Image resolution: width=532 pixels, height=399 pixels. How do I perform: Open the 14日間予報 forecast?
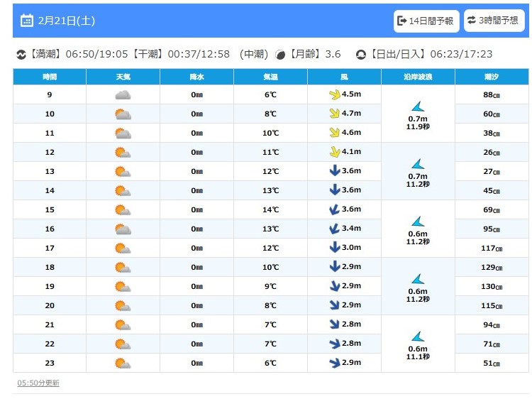(x=426, y=21)
